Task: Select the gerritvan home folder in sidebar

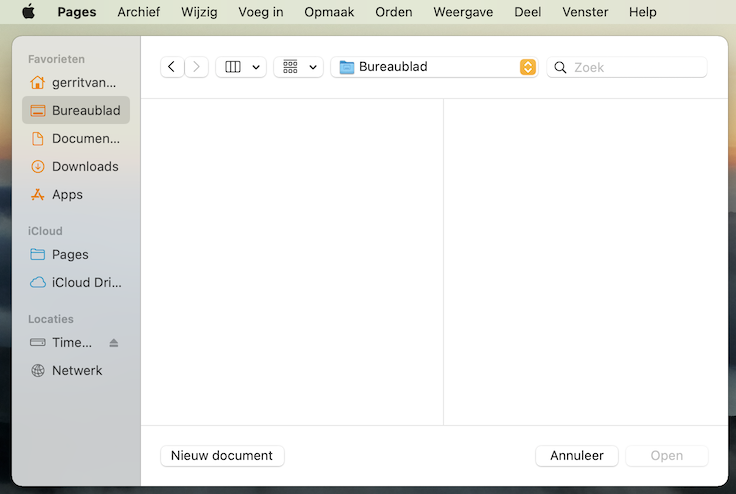Action: click(x=76, y=83)
